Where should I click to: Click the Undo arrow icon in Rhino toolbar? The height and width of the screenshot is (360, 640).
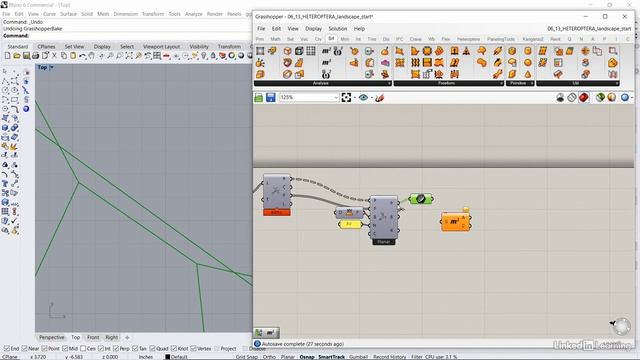pos(82,56)
